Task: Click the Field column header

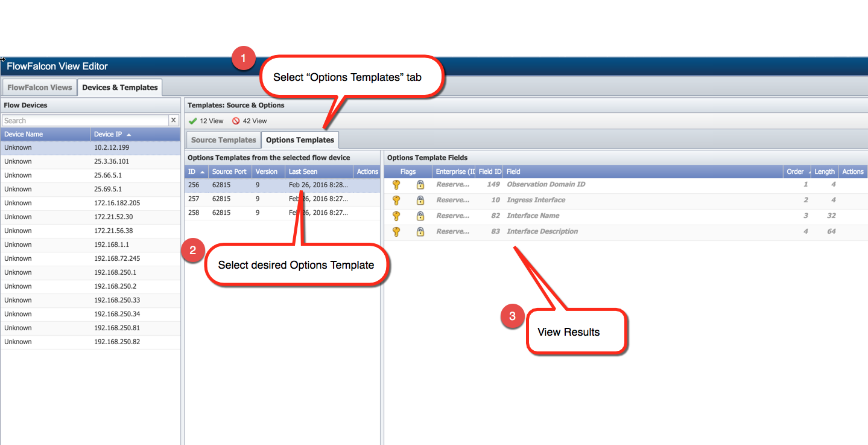Action: [x=643, y=171]
